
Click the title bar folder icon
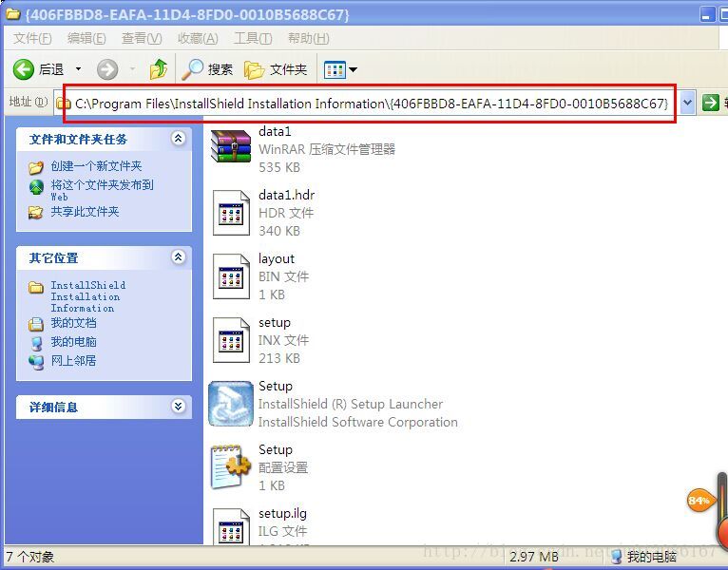tap(13, 13)
